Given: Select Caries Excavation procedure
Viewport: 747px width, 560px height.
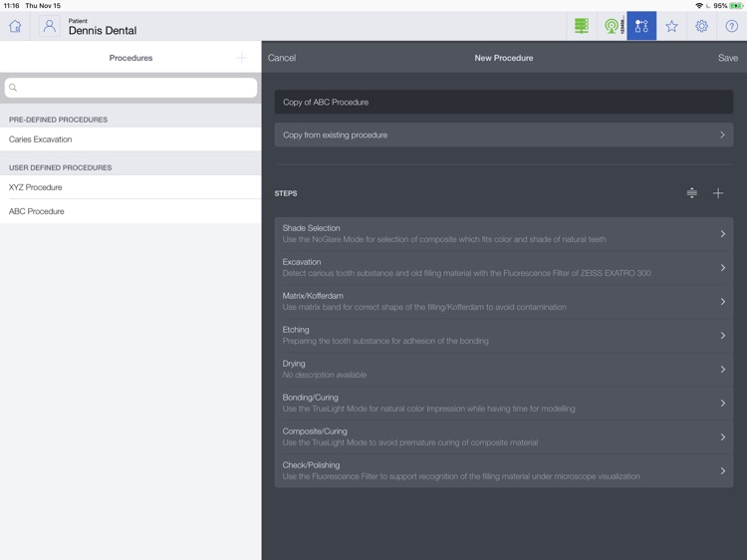Looking at the screenshot, I should pos(130,140).
